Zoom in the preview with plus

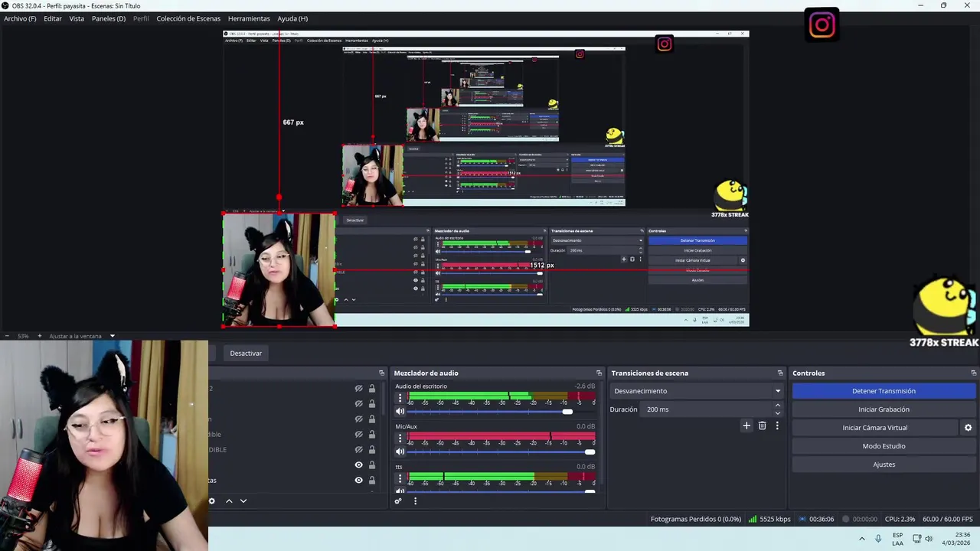click(x=39, y=336)
